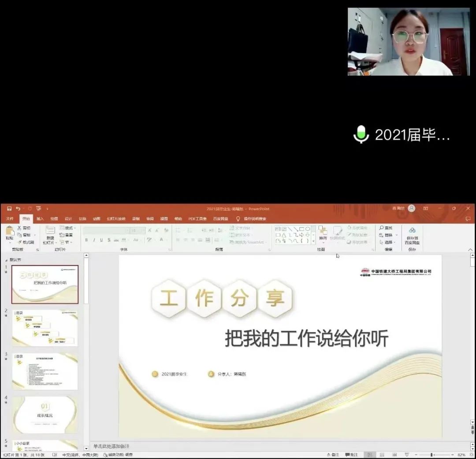Click the Reset (重置) slide button
Viewport: 476px width, 459px height.
66,235
